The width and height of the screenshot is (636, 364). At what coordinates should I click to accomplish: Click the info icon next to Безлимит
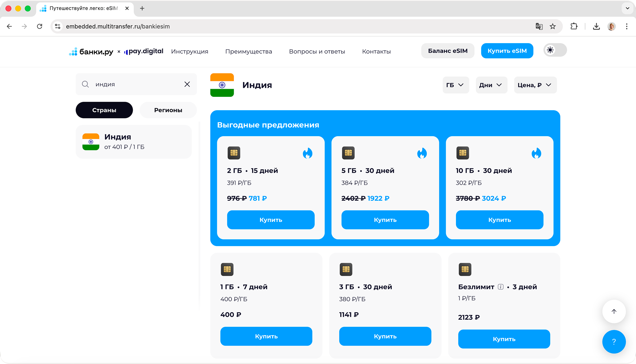500,287
